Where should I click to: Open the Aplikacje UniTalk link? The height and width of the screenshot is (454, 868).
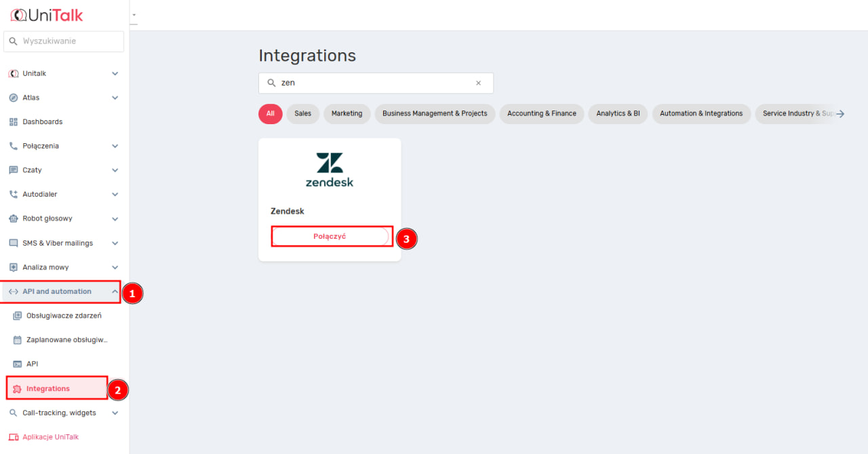tap(50, 437)
